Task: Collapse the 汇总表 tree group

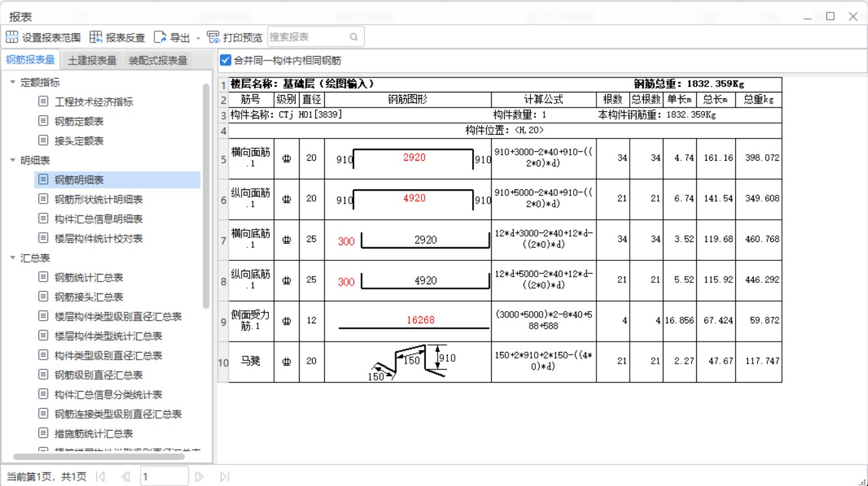Action: point(12,258)
